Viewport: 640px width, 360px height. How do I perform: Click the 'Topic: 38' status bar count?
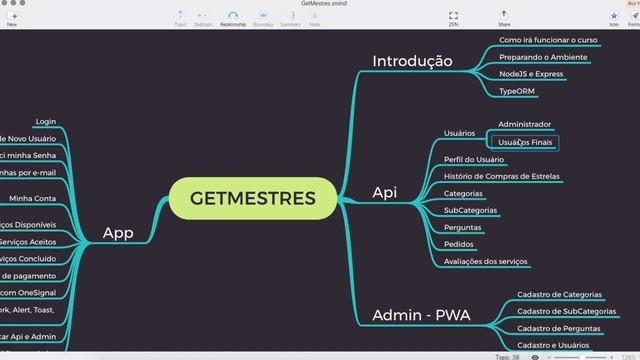pyautogui.click(x=507, y=357)
